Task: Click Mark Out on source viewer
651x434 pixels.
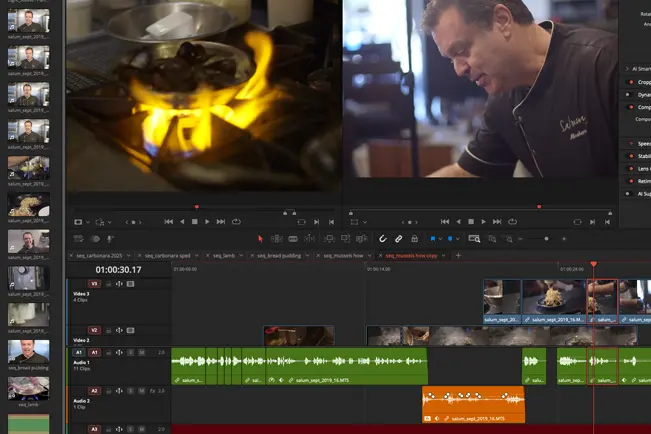Action: point(331,222)
